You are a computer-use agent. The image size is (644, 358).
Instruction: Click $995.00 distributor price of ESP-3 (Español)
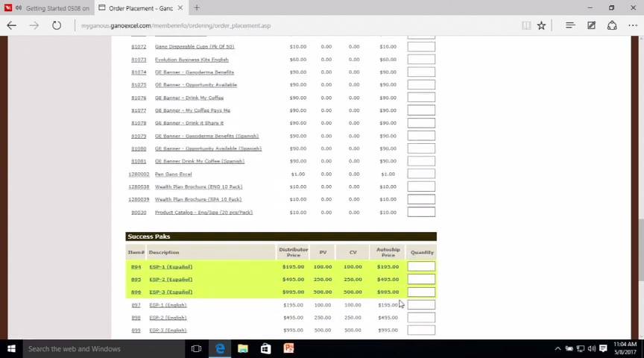(x=293, y=292)
